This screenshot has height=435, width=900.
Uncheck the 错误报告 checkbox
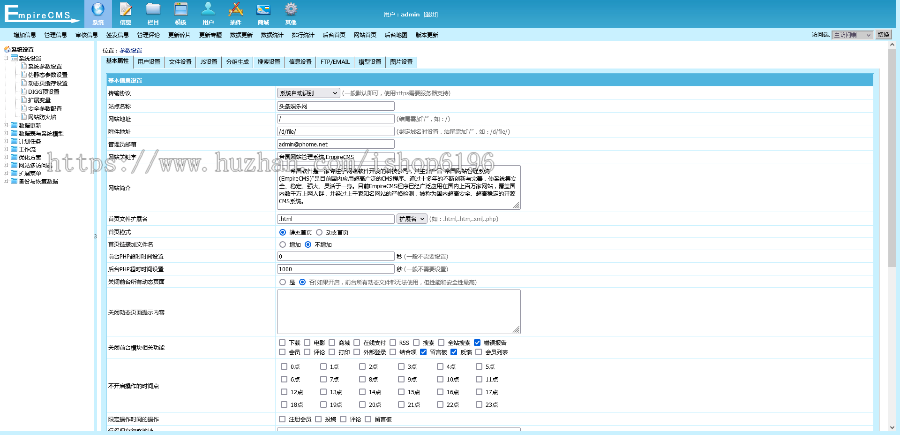tap(478, 342)
